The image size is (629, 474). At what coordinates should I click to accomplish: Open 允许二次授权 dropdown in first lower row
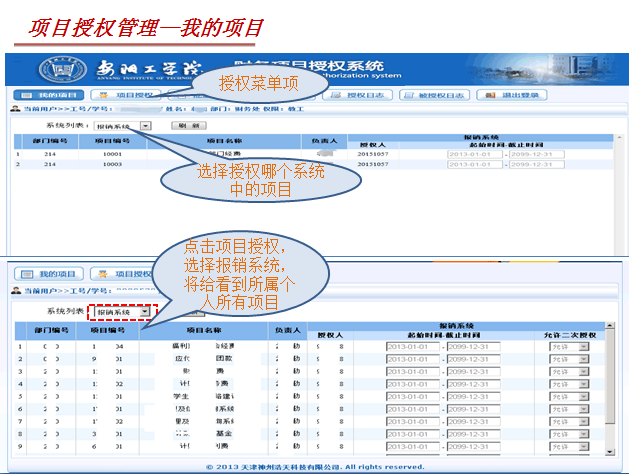[x=584, y=347]
